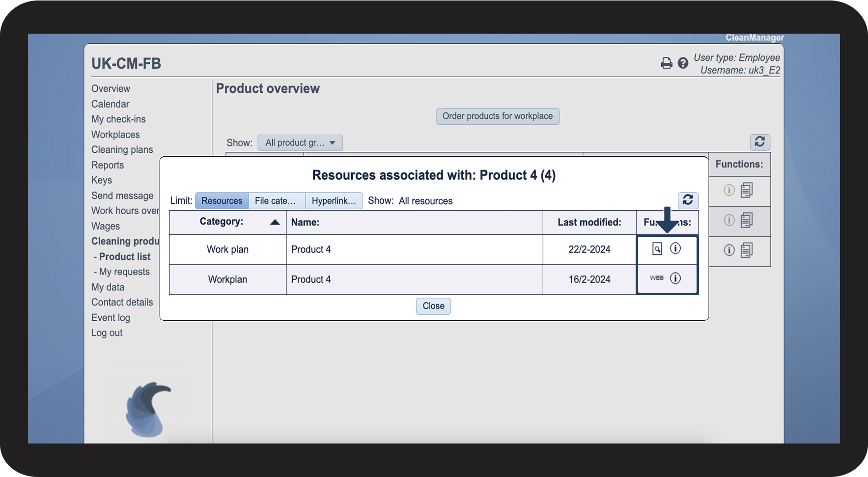Open the WEB link for Workplan resource
The width and height of the screenshot is (868, 477).
pos(657,279)
